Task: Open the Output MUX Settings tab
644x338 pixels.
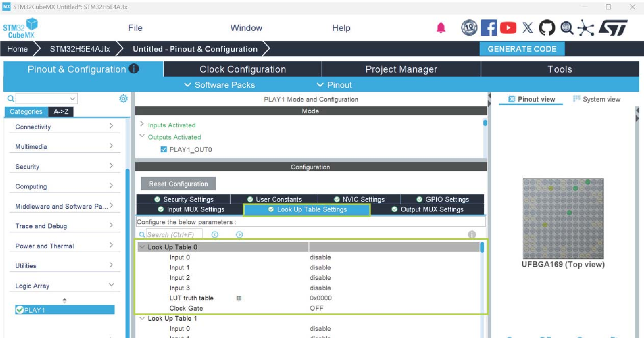Action: tap(427, 209)
